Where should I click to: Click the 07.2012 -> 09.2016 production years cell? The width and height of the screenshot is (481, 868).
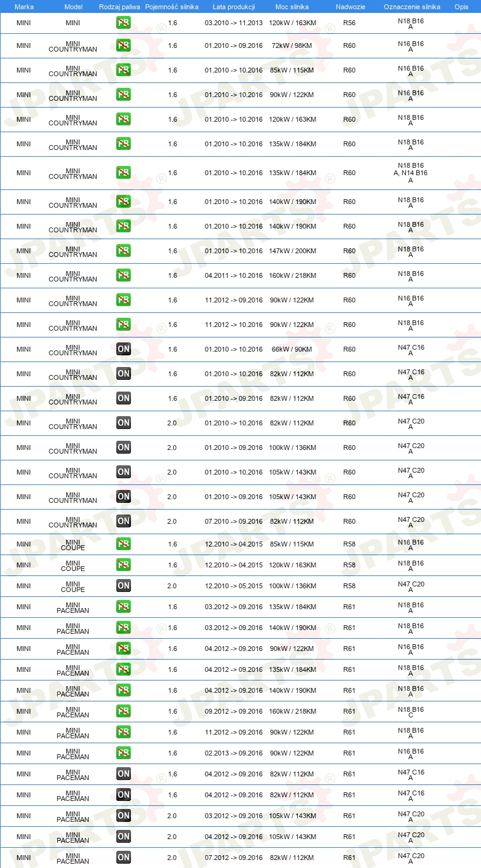pos(234,858)
